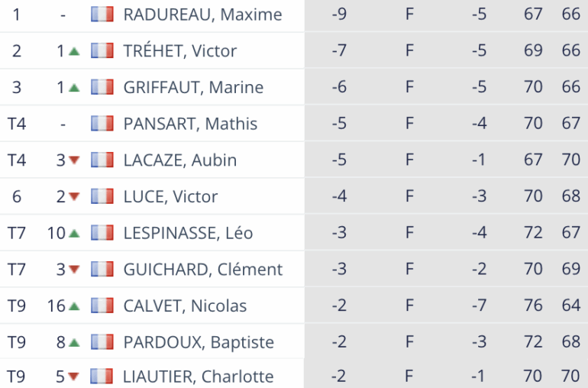
Task: Open PANSART, Mathis player details
Action: (190, 124)
